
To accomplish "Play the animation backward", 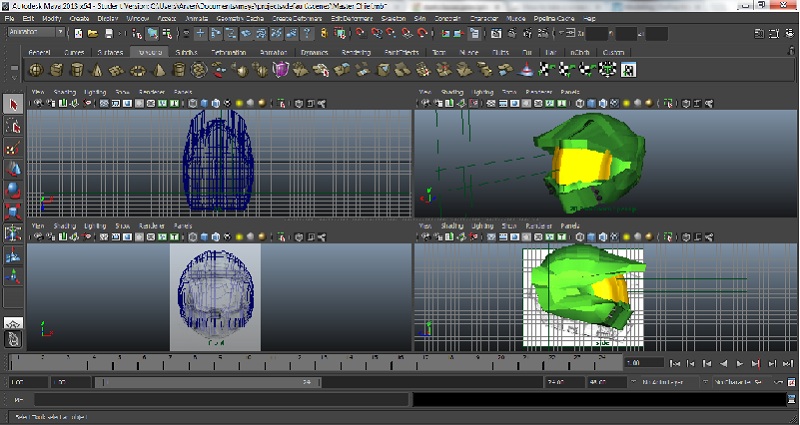I will [723, 363].
